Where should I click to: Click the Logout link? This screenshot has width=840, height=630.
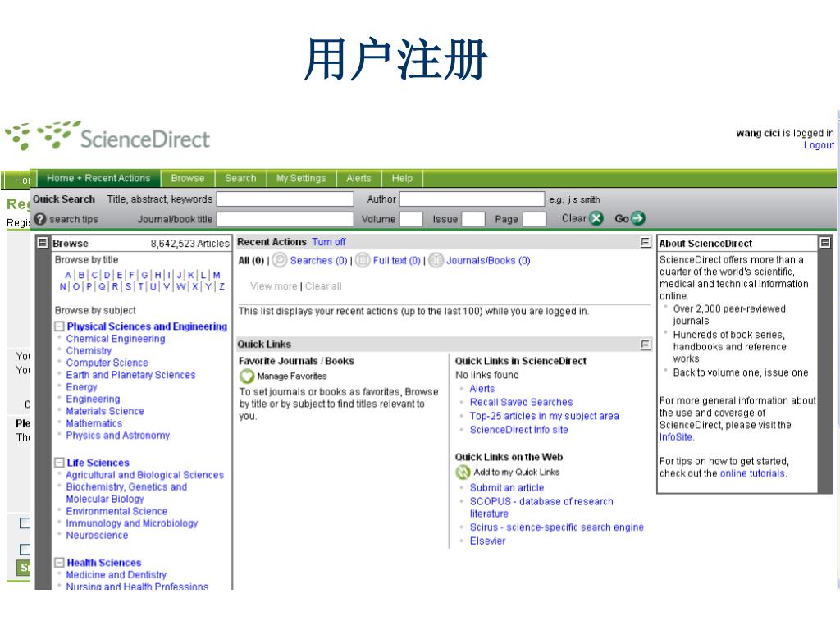point(819,145)
